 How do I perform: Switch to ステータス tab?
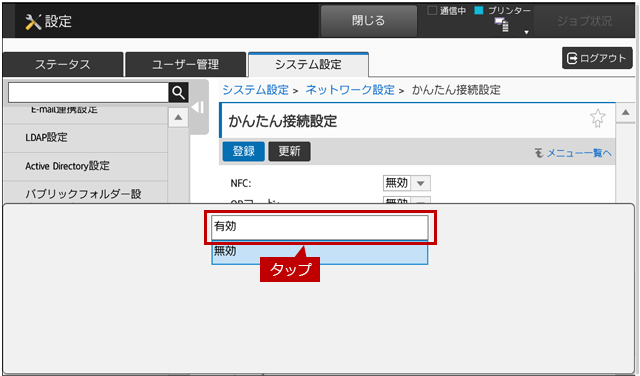tap(62, 65)
